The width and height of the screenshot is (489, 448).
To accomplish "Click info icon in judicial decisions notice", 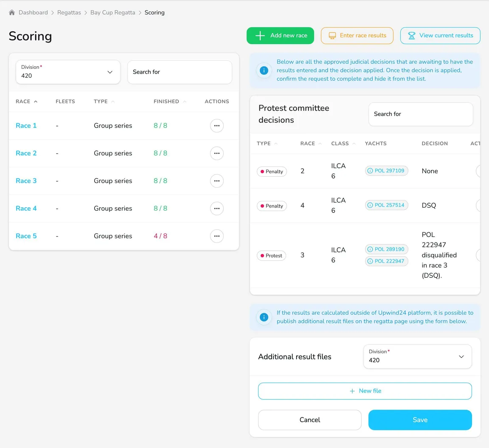I will [x=264, y=70].
